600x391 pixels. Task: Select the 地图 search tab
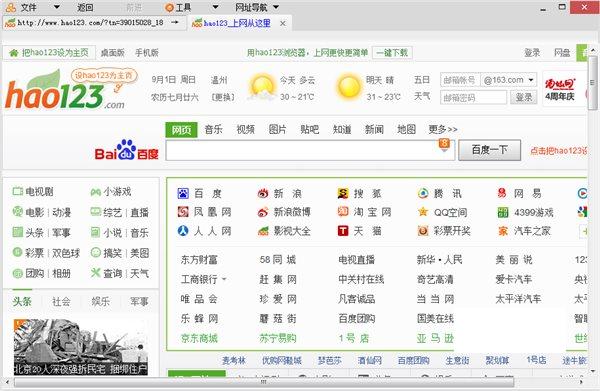406,129
